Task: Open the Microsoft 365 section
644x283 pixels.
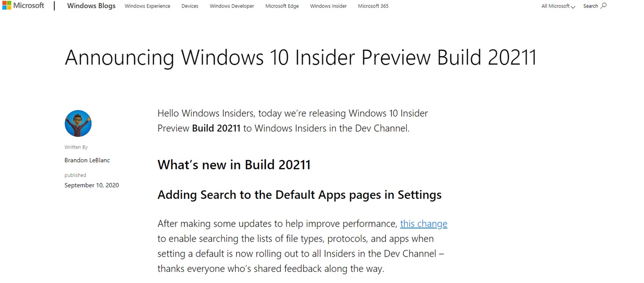Action: (x=373, y=6)
